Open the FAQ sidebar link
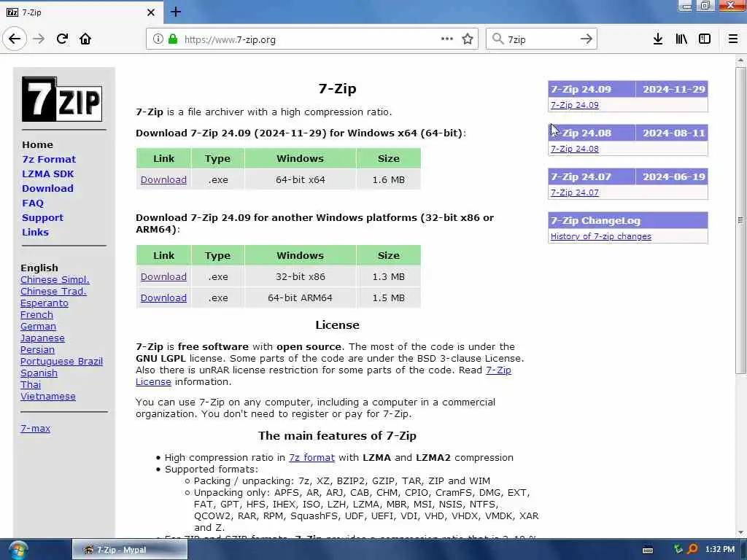This screenshot has width=747, height=560. (32, 203)
